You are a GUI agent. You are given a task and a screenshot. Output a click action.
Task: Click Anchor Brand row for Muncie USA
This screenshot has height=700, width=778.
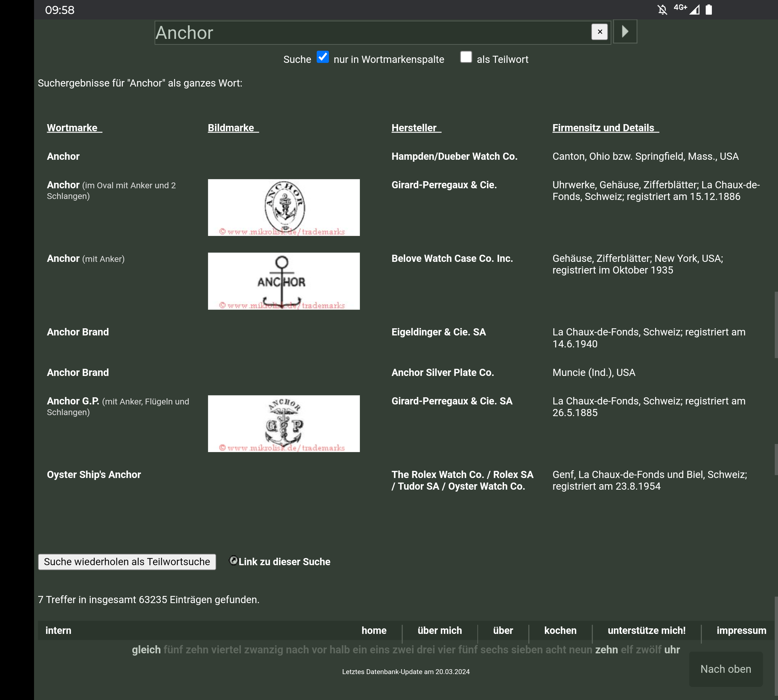(x=78, y=372)
